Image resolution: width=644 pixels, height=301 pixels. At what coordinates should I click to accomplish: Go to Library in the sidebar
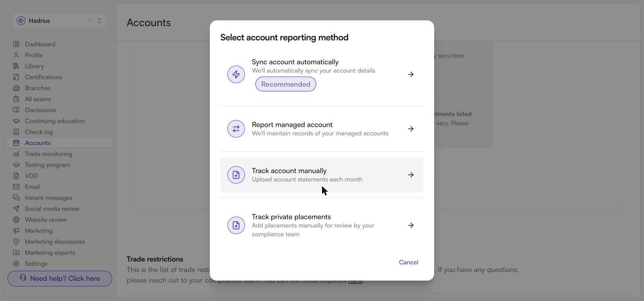tap(60, 66)
